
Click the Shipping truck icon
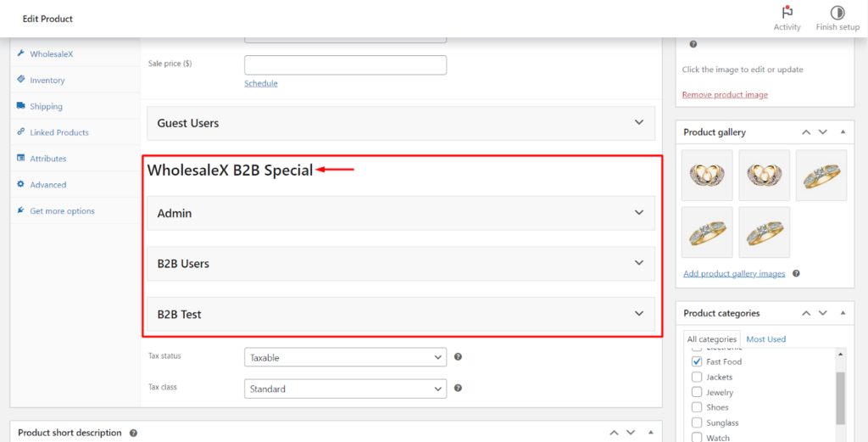point(21,105)
